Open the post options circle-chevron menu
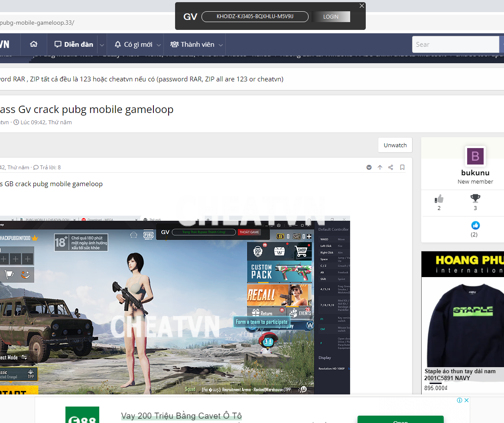504x423 pixels. tap(369, 168)
